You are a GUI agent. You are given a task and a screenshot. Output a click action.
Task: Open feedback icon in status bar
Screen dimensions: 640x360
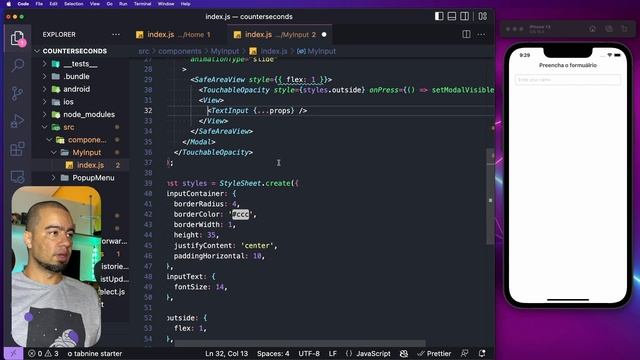click(x=464, y=353)
